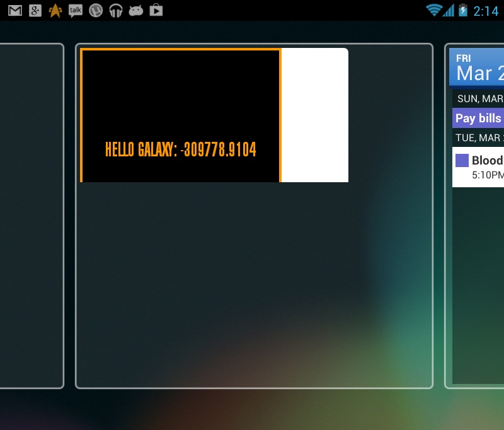Open the Google Talk notification icon
The height and width of the screenshot is (430, 504).
click(x=76, y=11)
